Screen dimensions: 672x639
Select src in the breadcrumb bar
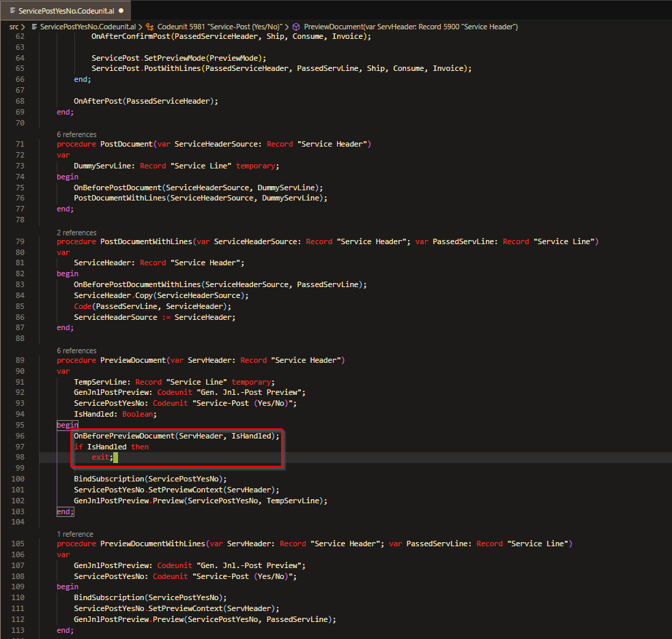pos(14,25)
